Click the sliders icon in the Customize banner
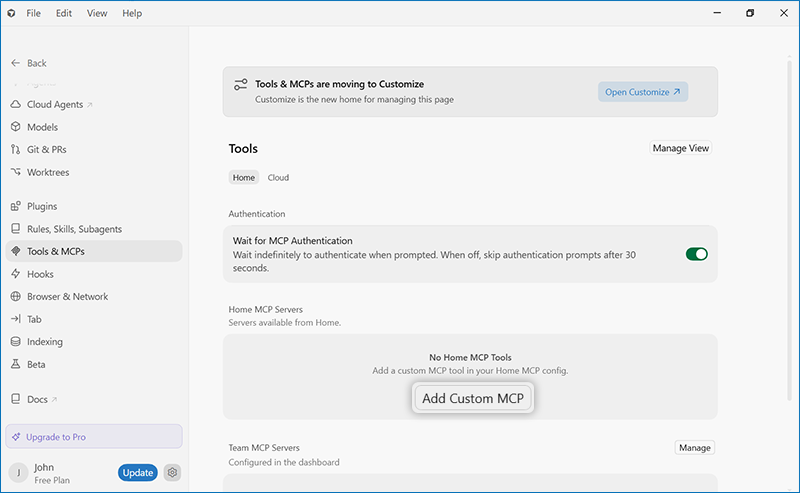This screenshot has width=800, height=493. (240, 85)
